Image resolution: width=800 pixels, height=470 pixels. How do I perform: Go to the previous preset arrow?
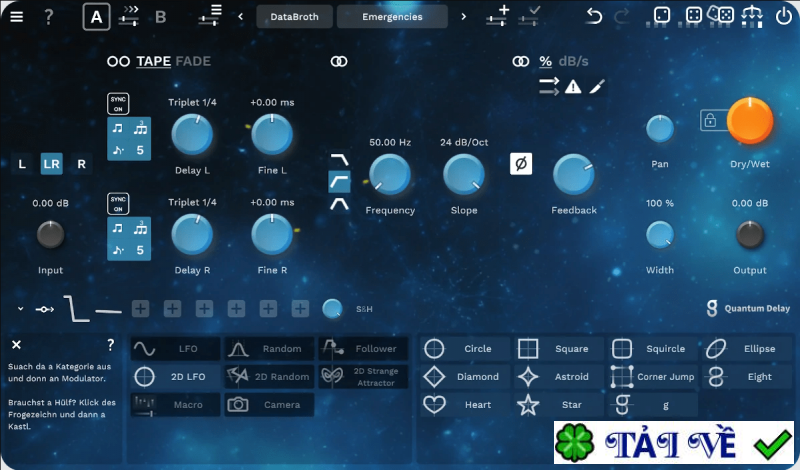pos(240,16)
